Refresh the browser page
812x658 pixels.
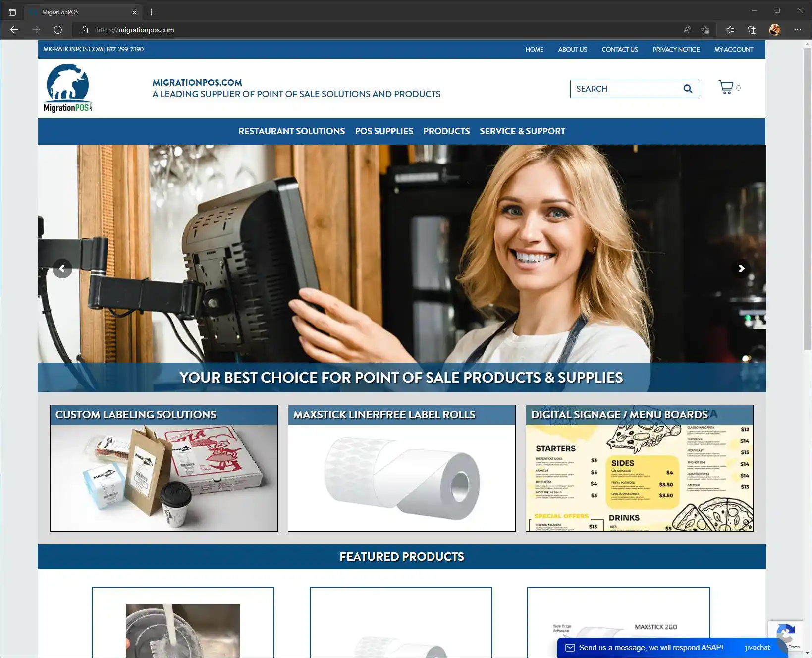(58, 30)
